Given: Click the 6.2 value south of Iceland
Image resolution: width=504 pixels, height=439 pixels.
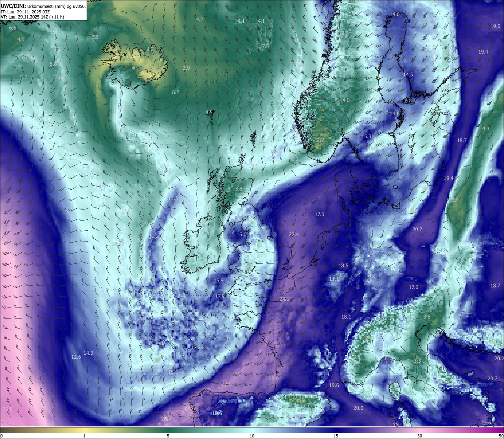Looking at the screenshot, I should tap(176, 92).
